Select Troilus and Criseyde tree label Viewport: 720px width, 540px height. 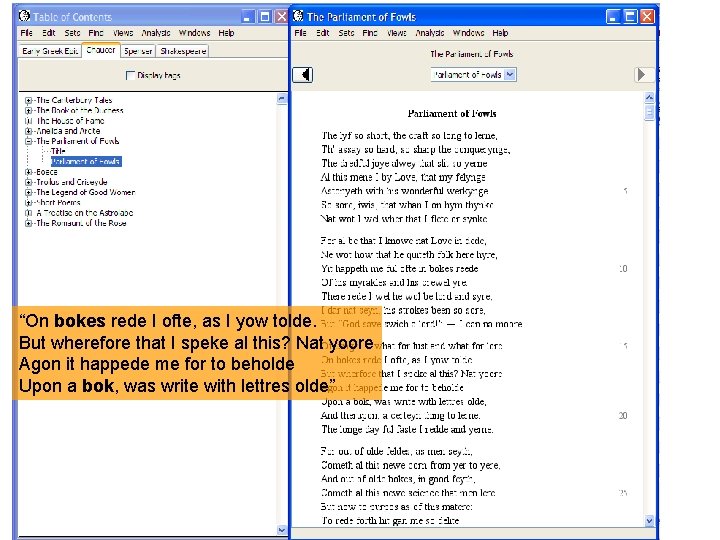click(72, 182)
